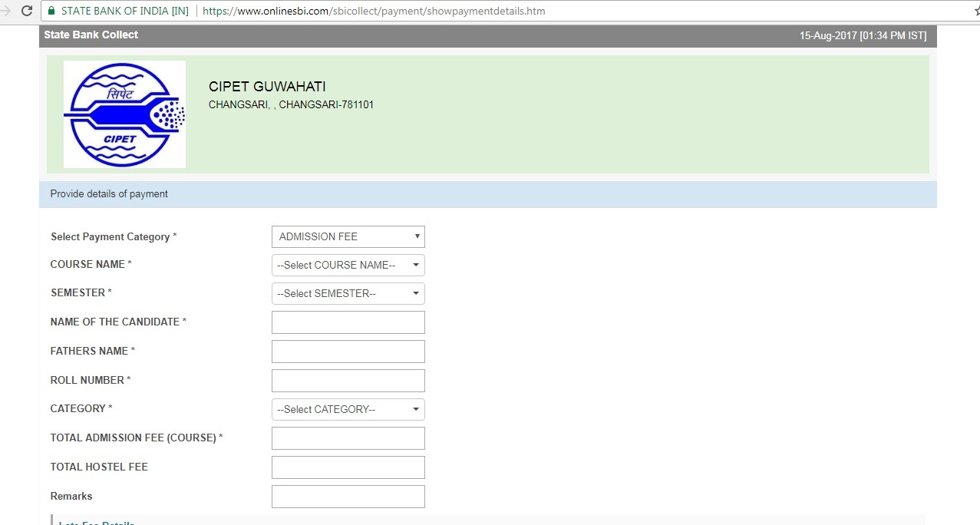
Task: Click the 15-Aug-2017 date time text
Action: tap(863, 35)
